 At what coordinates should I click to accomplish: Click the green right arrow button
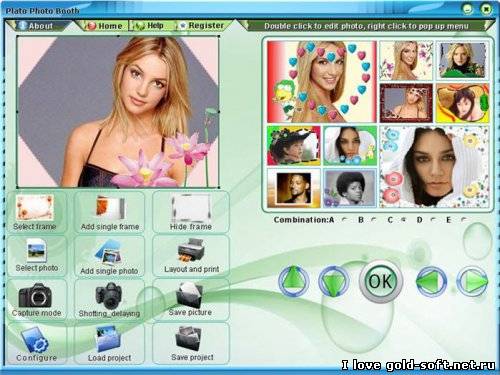[473, 282]
